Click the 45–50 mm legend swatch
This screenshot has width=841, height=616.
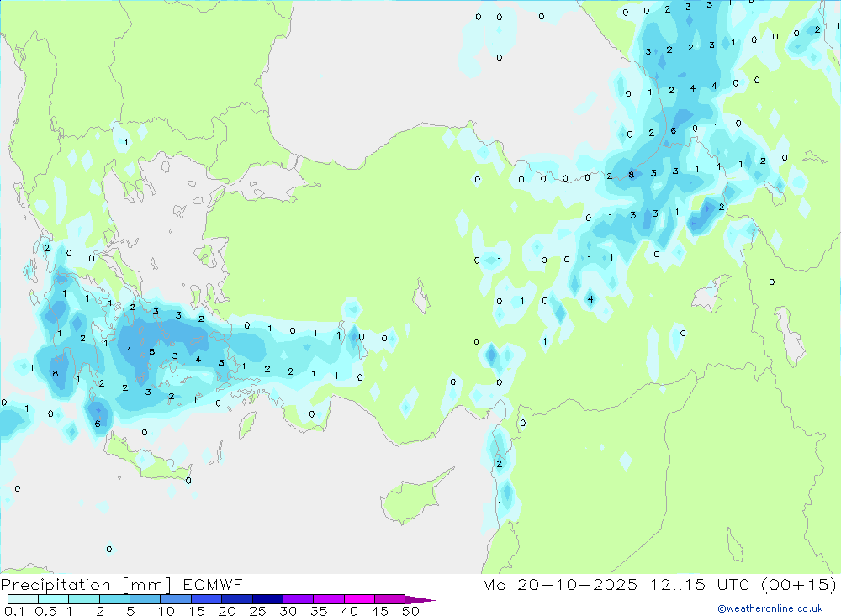390,599
